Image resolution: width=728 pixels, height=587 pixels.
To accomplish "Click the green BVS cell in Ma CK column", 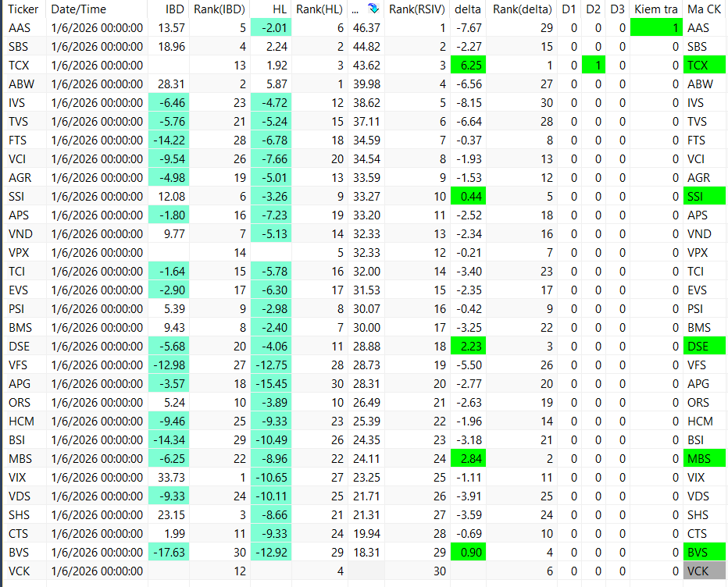I will [705, 553].
